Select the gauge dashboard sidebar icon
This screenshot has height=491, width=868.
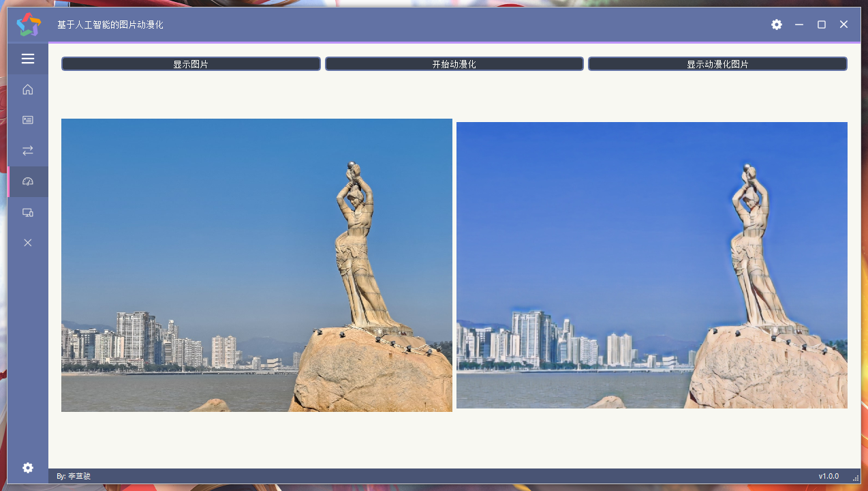(28, 181)
